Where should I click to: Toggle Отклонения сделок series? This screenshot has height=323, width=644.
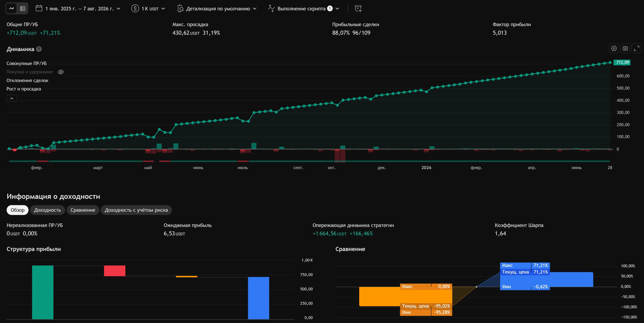click(27, 80)
